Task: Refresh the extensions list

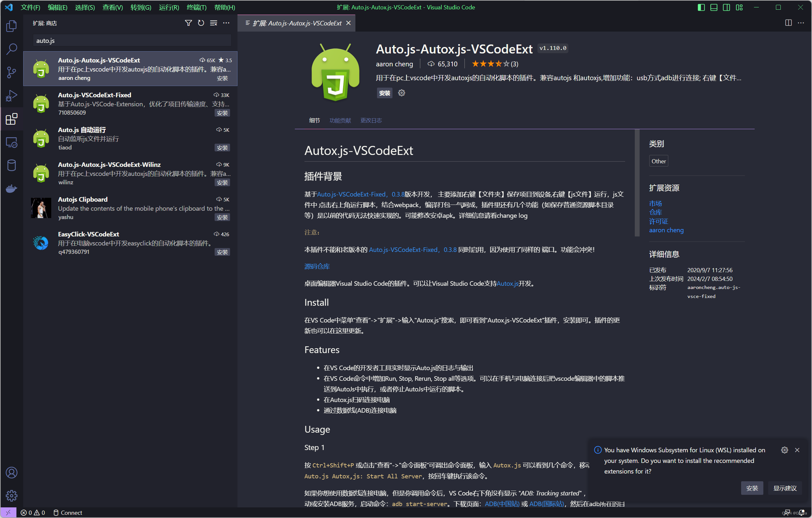Action: [201, 23]
